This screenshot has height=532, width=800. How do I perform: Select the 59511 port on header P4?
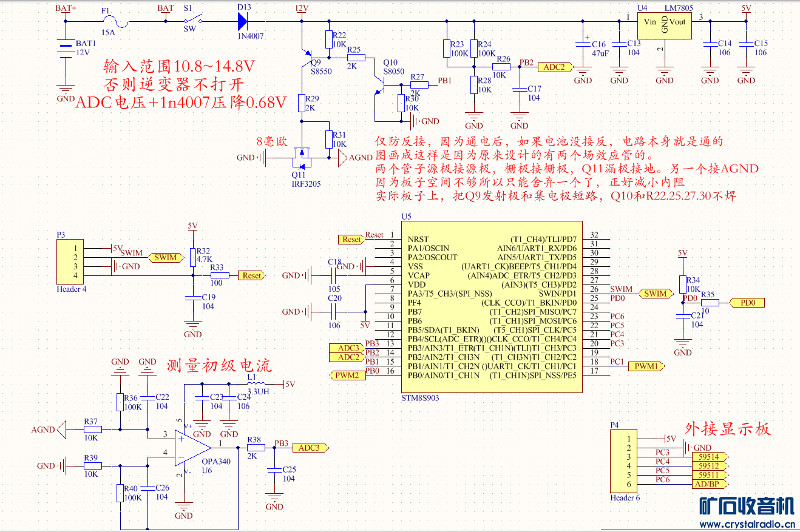point(711,475)
